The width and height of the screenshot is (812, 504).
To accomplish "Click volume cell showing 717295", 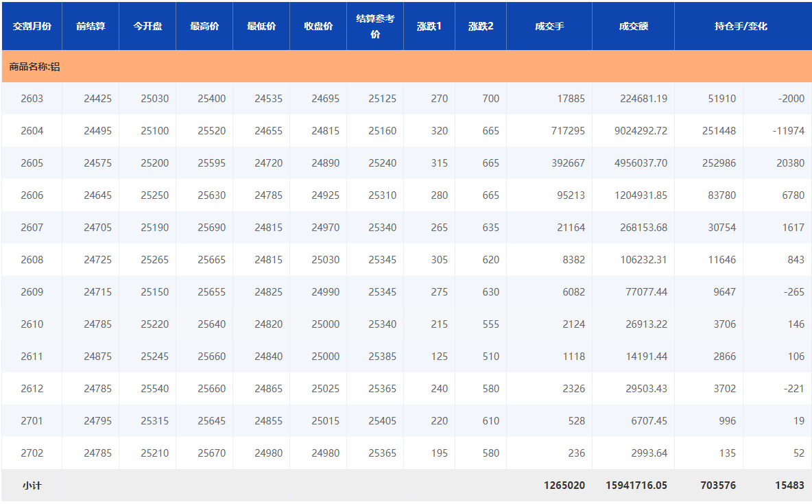I will tap(566, 131).
